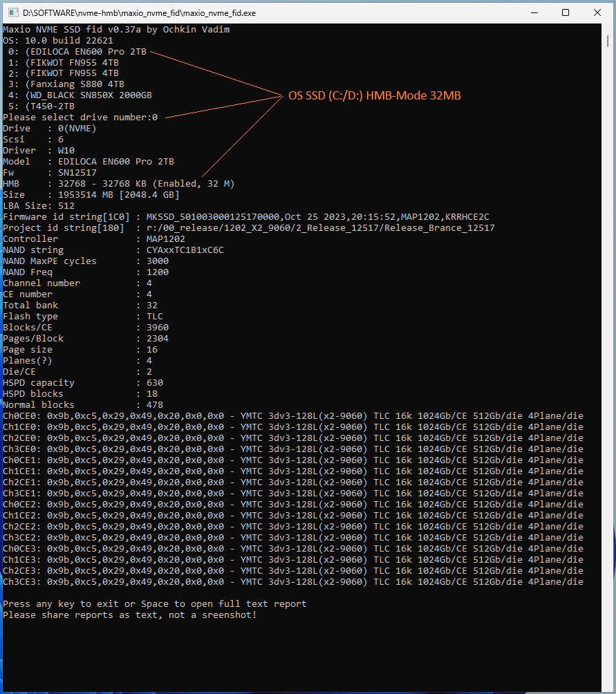Close the maxio_nvme_fid console window

coord(597,13)
